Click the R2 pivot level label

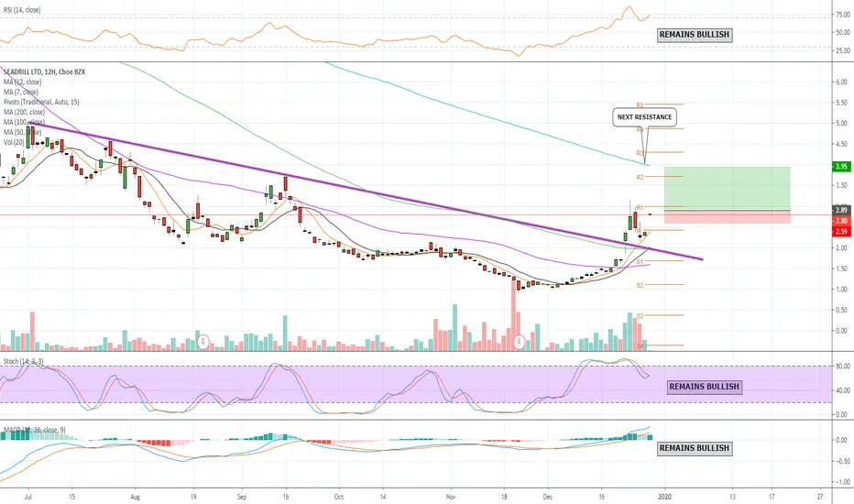640,177
